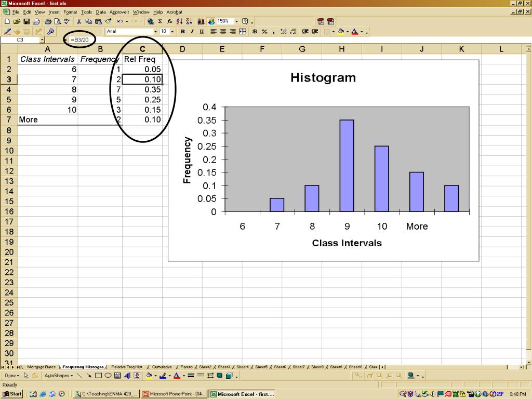
Task: Open the Format menu
Action: click(x=70, y=12)
